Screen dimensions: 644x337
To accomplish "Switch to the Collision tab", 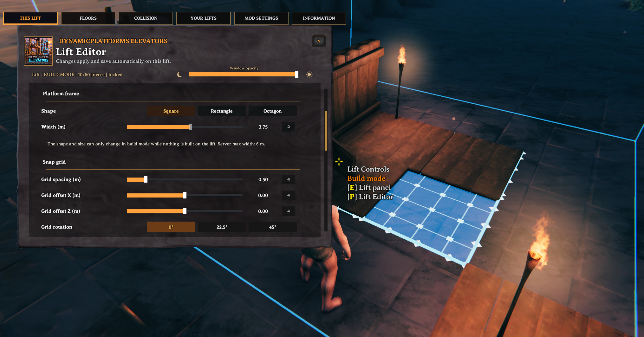I will [146, 18].
